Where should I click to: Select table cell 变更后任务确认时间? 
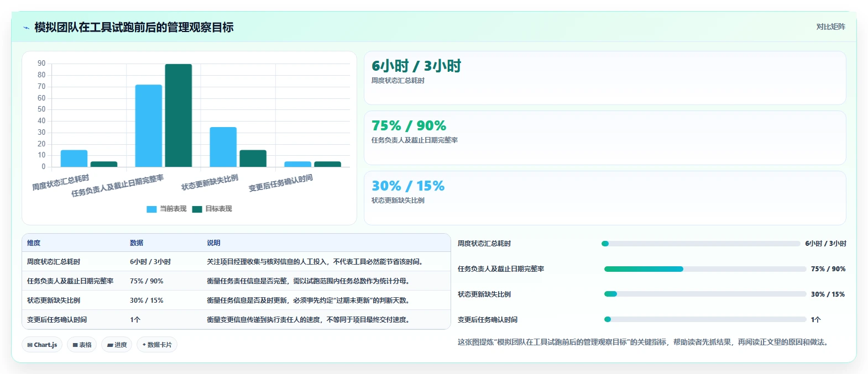coord(57,320)
